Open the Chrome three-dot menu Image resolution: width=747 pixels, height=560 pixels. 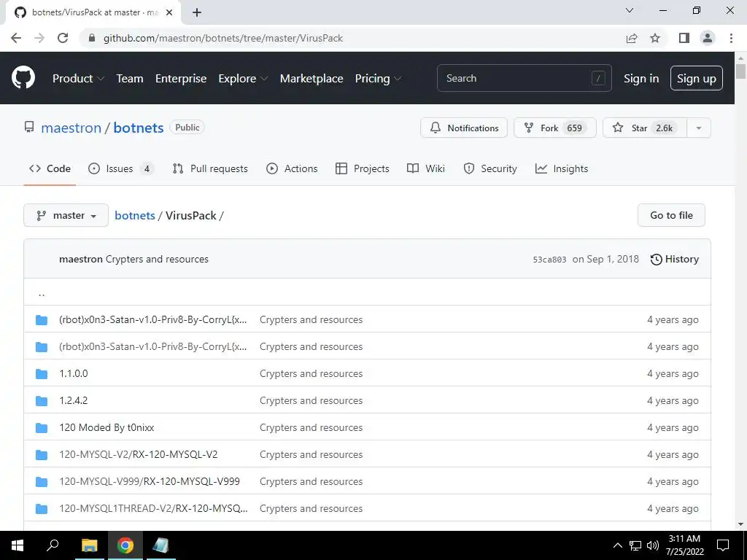pos(731,38)
